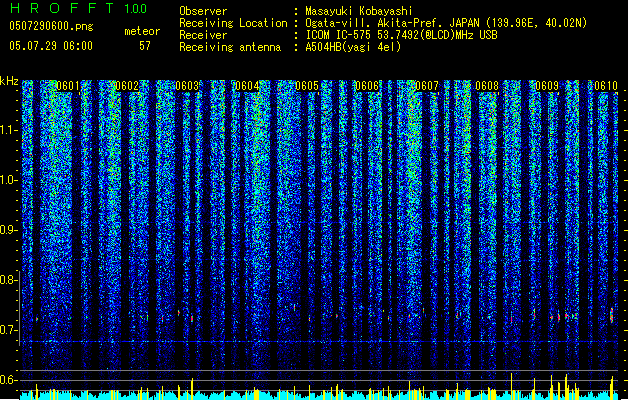The width and height of the screenshot is (629, 400).
Task: Click the timestamp 05.07.29 06:00
Action: click(x=51, y=46)
